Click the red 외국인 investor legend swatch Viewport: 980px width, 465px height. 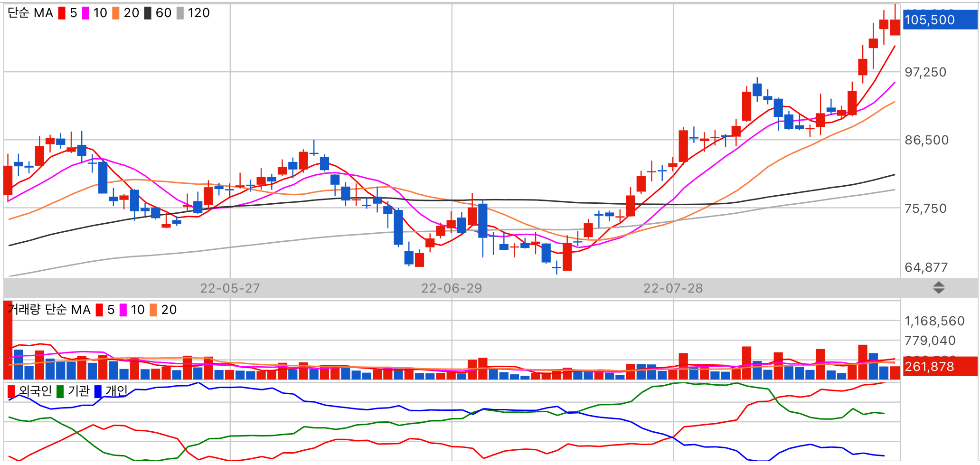tap(11, 391)
